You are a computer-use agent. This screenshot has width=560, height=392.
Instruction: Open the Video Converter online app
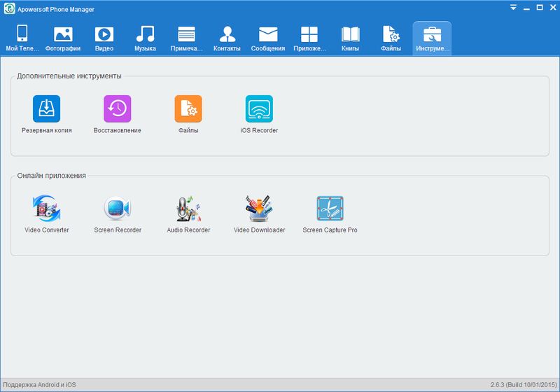[x=46, y=214]
